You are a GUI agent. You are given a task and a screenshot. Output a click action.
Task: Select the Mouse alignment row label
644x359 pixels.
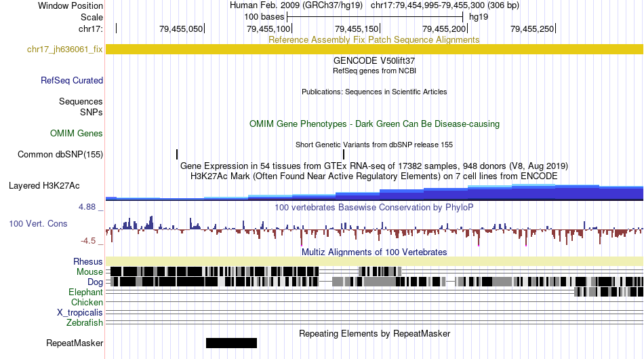click(x=89, y=271)
